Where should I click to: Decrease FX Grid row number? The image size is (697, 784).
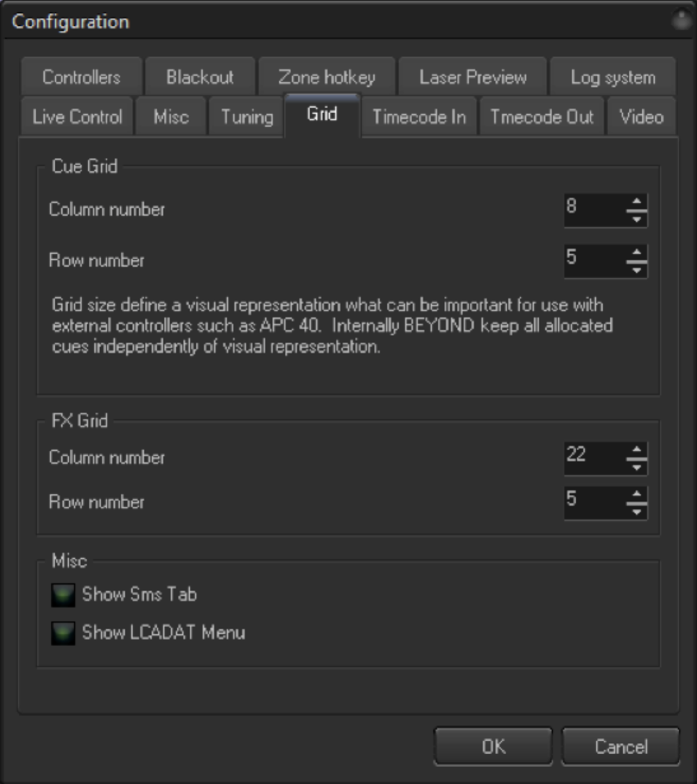[x=636, y=511]
